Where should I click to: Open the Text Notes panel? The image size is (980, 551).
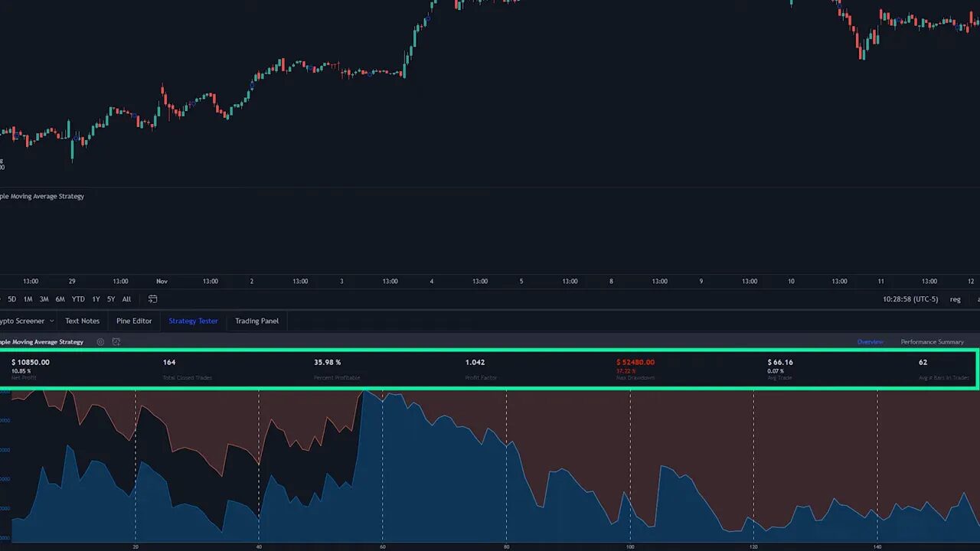click(x=82, y=321)
